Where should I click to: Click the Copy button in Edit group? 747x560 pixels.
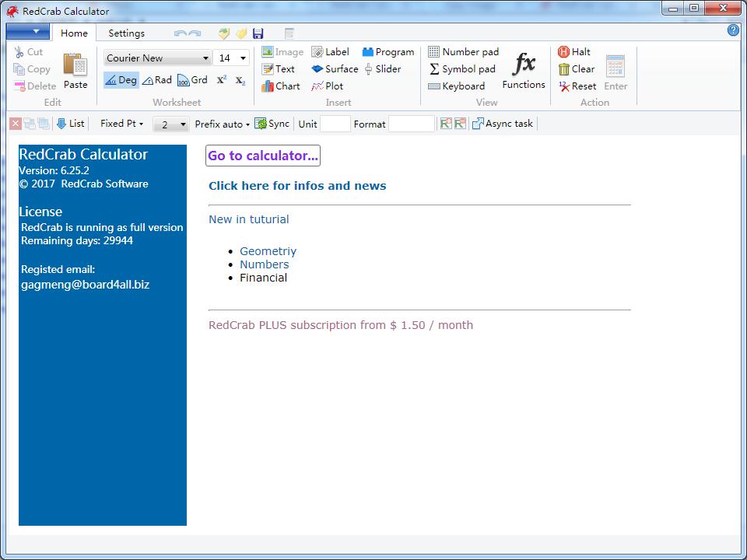32,69
